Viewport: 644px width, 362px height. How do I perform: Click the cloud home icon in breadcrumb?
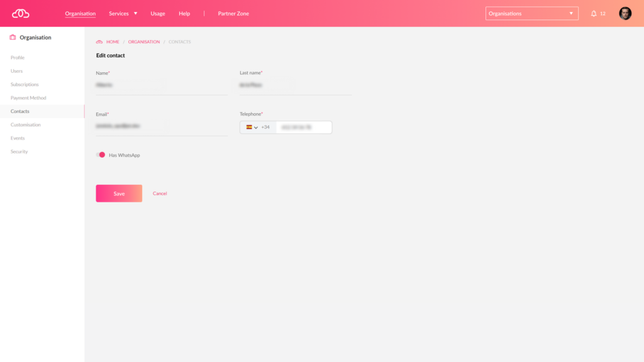(99, 42)
